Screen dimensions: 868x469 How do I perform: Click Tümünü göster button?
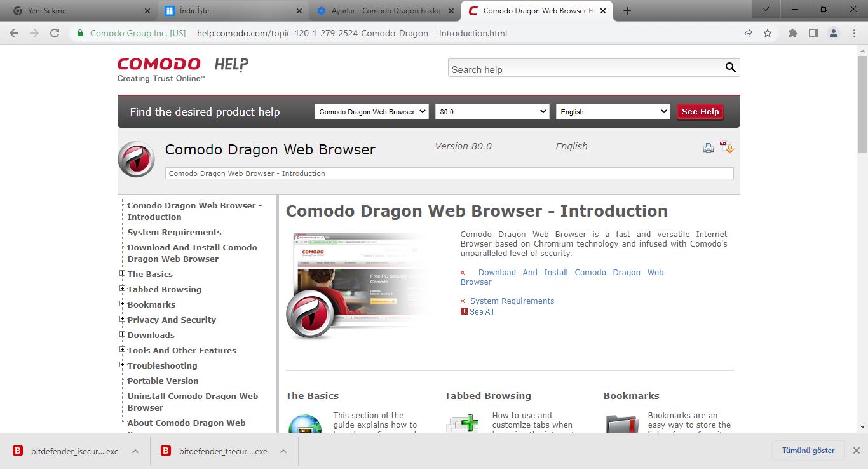[808, 451]
